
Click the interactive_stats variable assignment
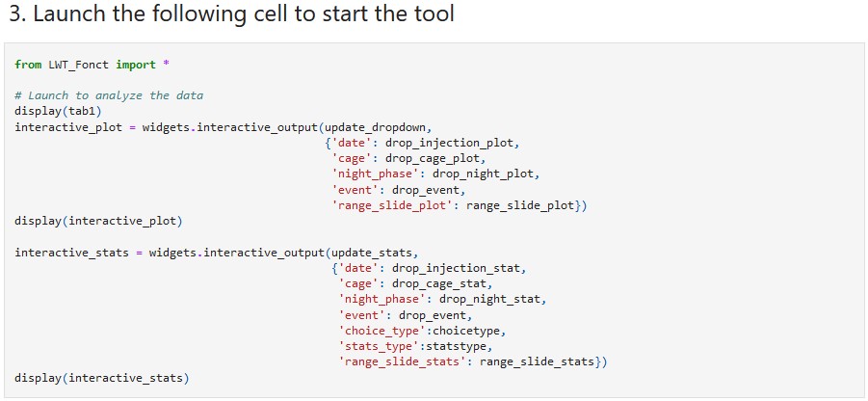click(72, 253)
